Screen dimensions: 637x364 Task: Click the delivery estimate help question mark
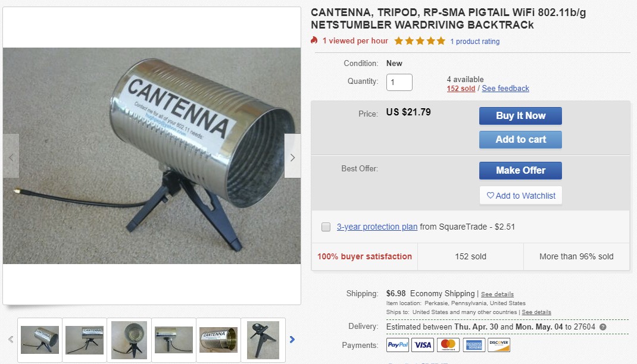point(603,327)
